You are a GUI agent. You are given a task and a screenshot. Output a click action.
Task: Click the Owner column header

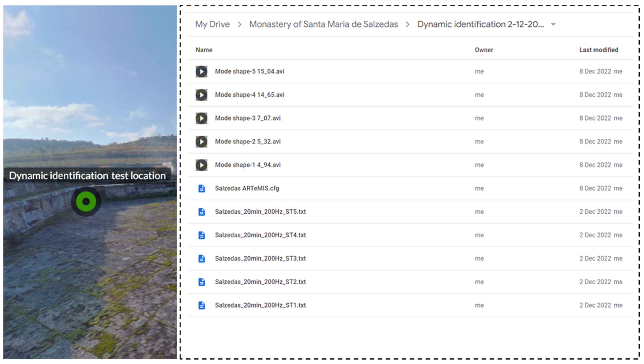pyautogui.click(x=484, y=50)
